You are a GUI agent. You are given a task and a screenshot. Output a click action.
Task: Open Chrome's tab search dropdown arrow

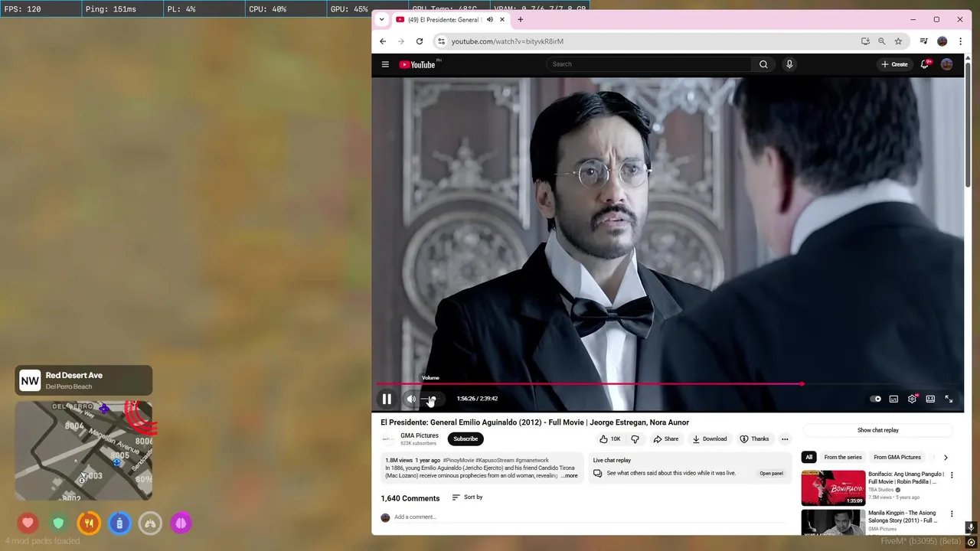coord(382,20)
